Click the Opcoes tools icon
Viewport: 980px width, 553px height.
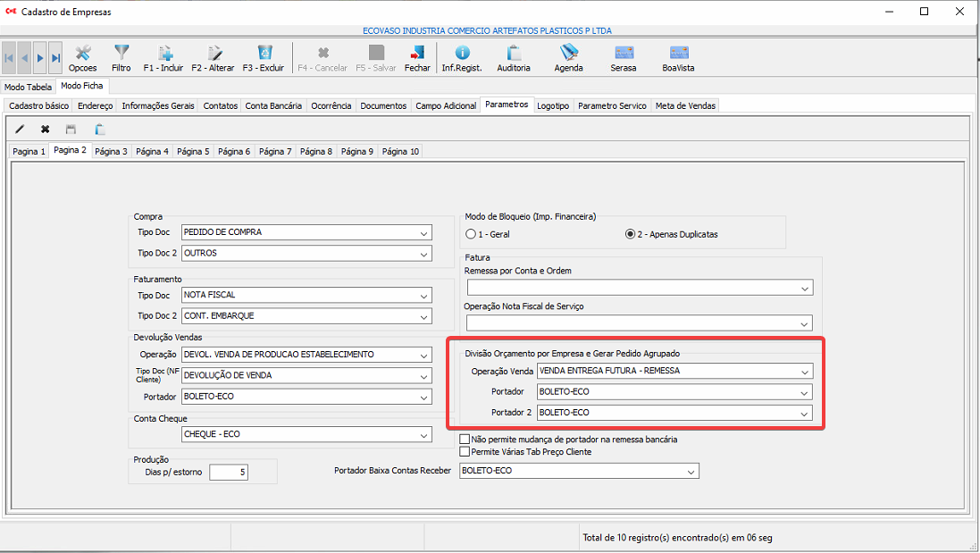83,54
